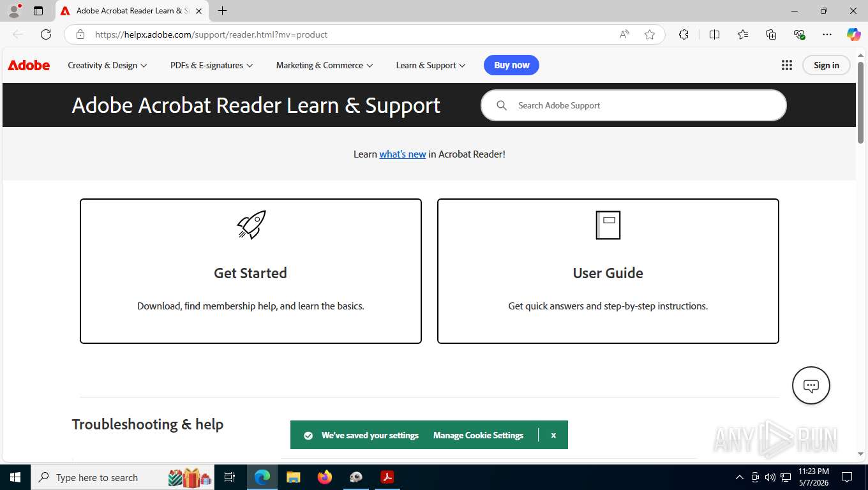Expand the Learn & Support menu
The image size is (868, 490).
click(x=431, y=65)
